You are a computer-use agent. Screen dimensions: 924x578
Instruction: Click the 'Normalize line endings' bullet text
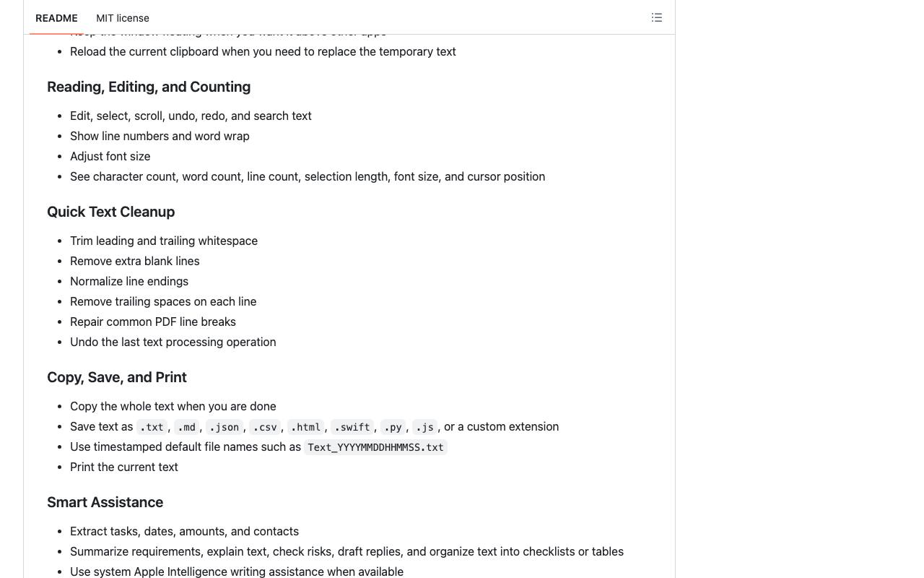(129, 281)
